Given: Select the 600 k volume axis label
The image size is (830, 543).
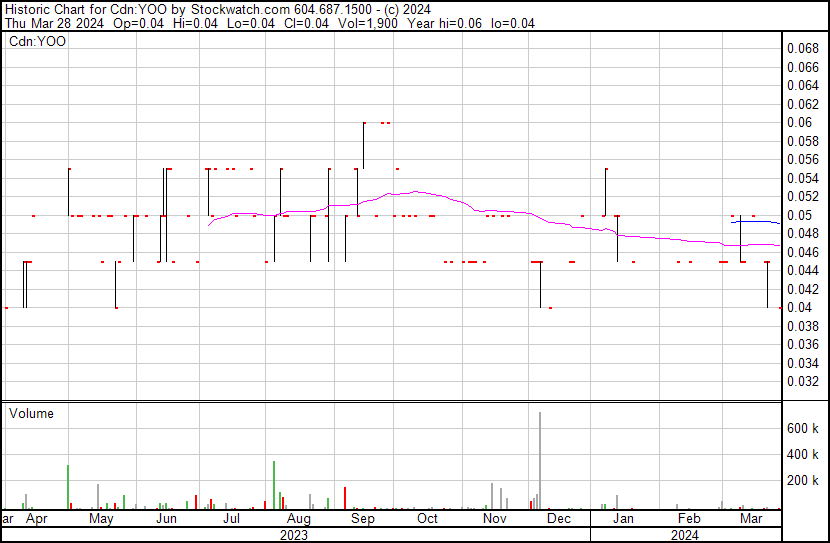Looking at the screenshot, I should coord(803,428).
